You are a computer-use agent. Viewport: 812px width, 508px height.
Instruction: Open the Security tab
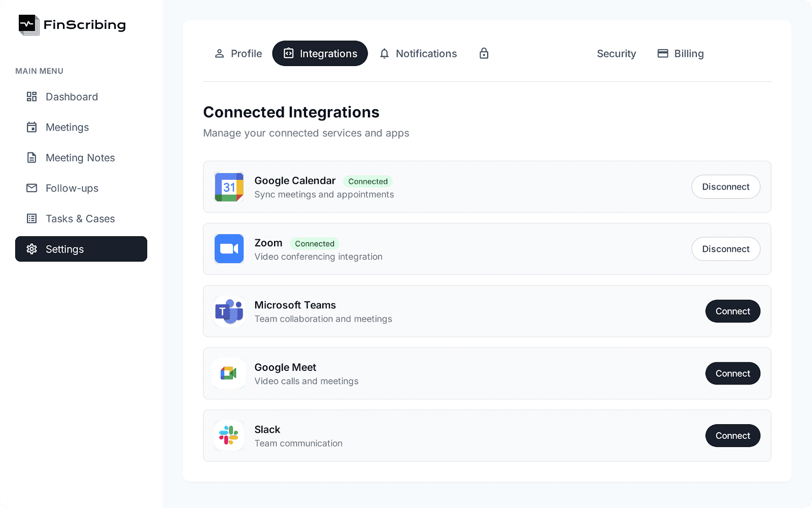616,53
